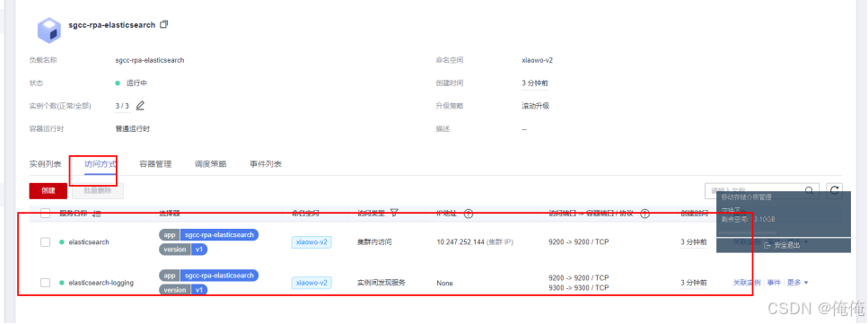Screen dimensions: 868x324
Task: Open the 访问方式 tab
Action: click(x=101, y=164)
